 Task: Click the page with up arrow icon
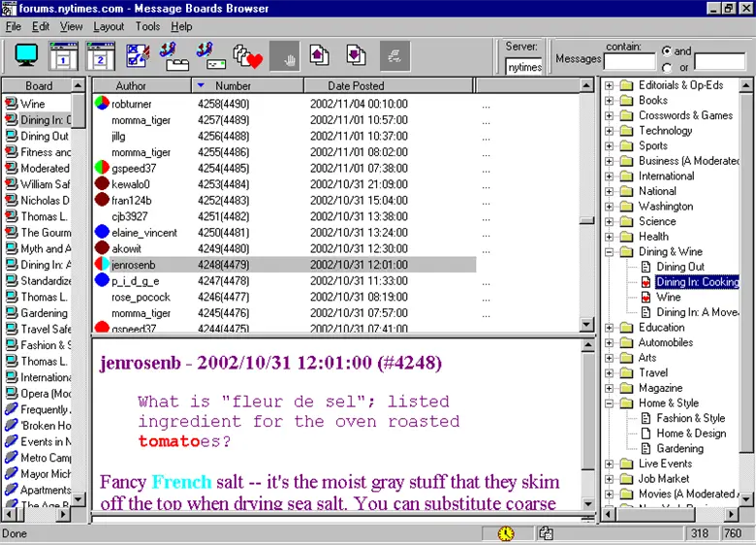(319, 54)
